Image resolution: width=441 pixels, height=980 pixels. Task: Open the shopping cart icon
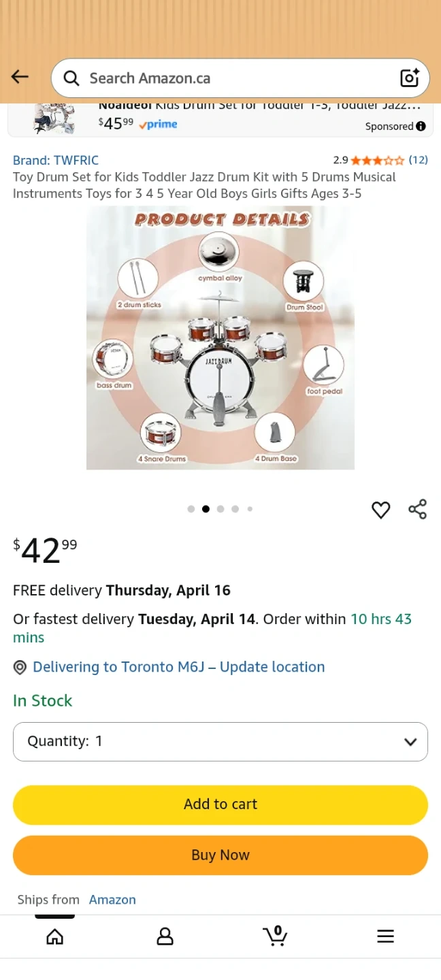(x=275, y=936)
